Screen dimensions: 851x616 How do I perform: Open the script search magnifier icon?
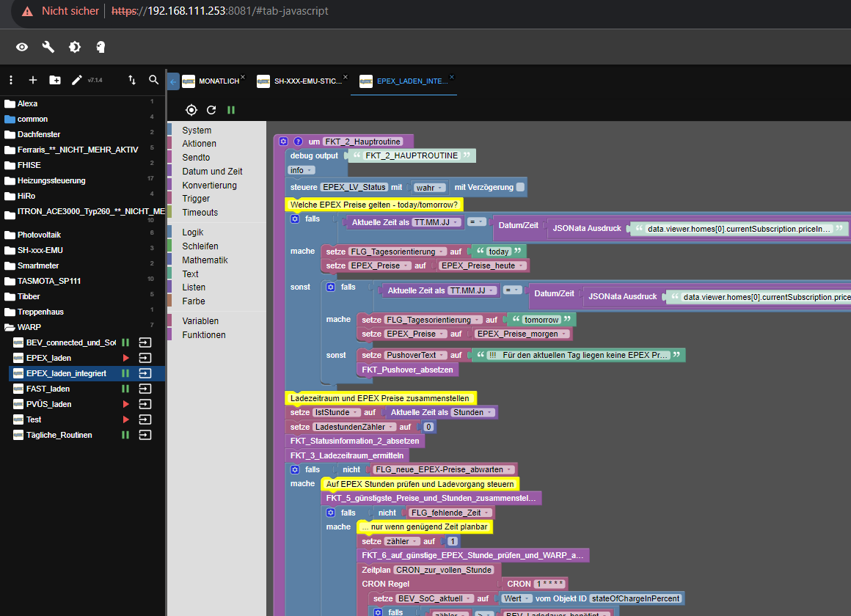point(153,80)
